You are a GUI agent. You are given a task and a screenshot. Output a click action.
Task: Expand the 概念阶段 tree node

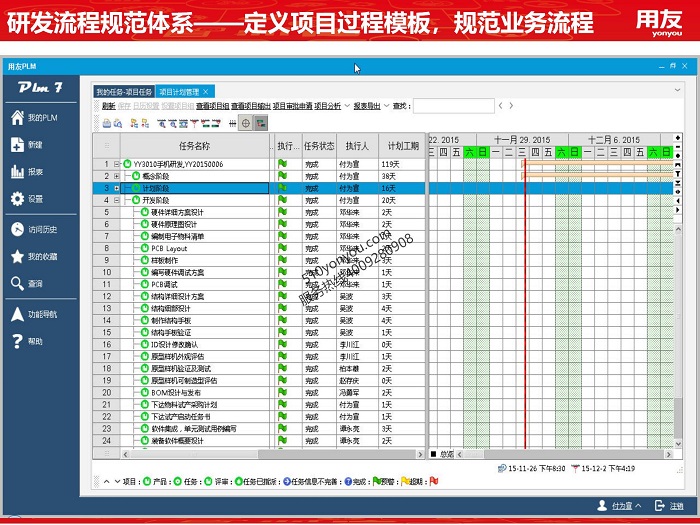(x=117, y=176)
